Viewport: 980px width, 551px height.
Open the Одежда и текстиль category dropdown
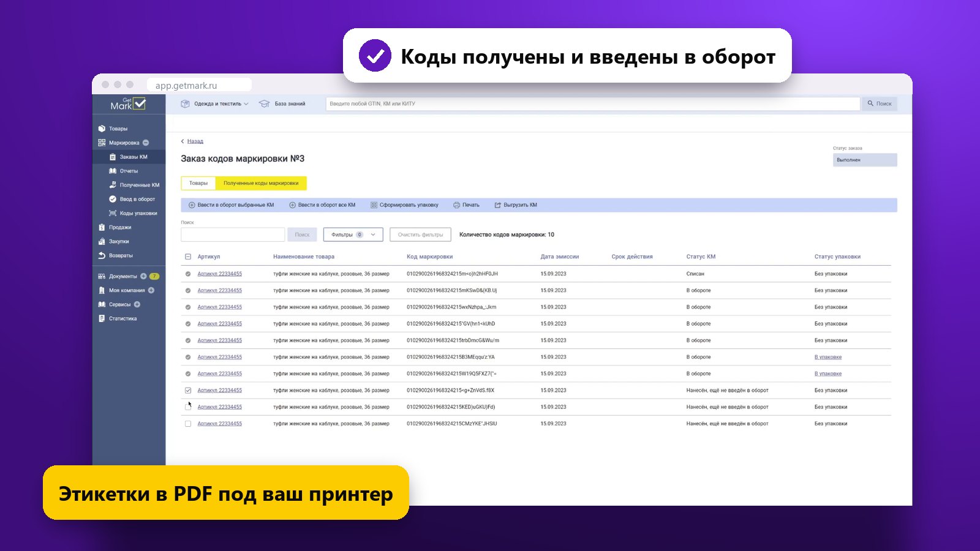pos(215,104)
